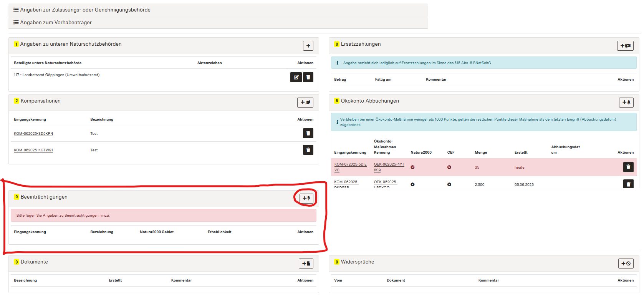Image resolution: width=644 pixels, height=305 pixels.
Task: Open Ökokonto-Maßnahme link starting OEK-052025-
Action: coord(386,184)
